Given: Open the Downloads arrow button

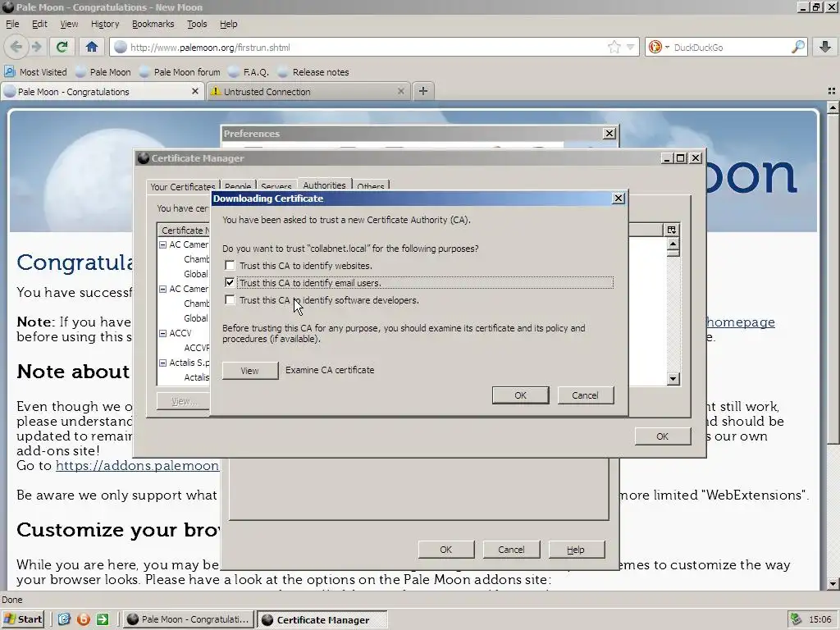Looking at the screenshot, I should click(825, 47).
